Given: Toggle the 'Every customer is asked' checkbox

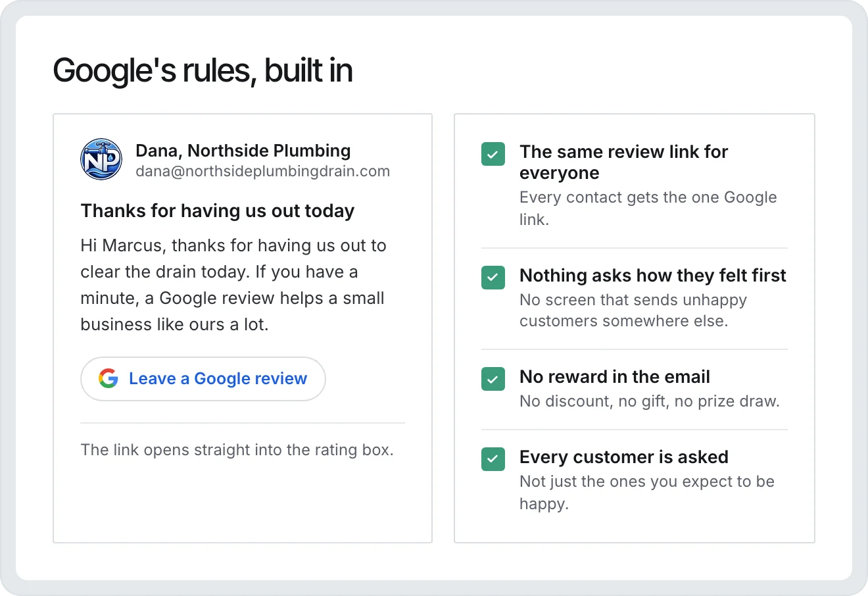Looking at the screenshot, I should pyautogui.click(x=493, y=459).
